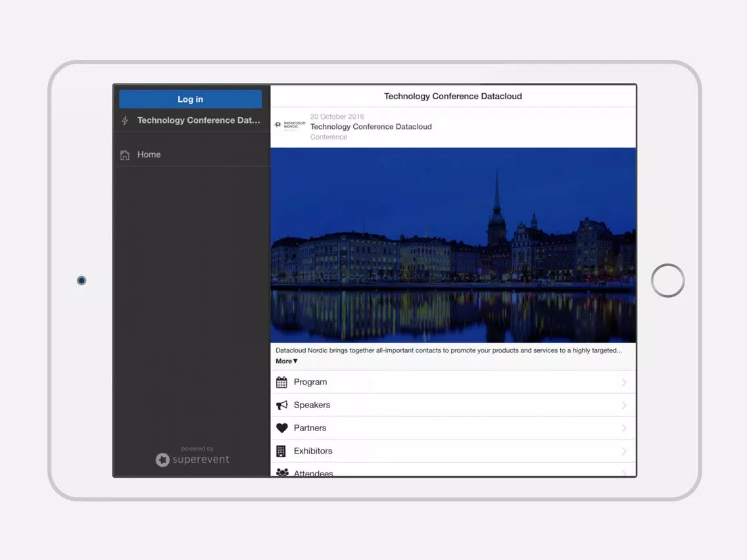Click the Speakers megaphone icon
This screenshot has width=747, height=560.
(282, 406)
